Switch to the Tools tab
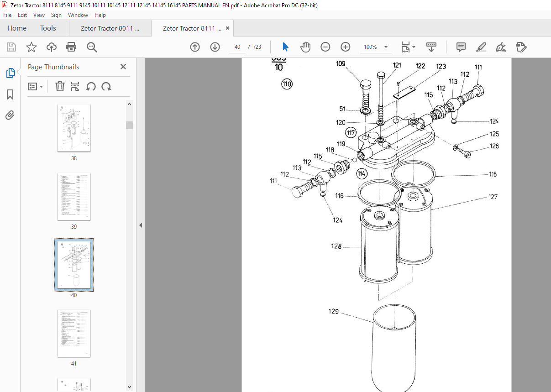This screenshot has height=392, width=551. 48,28
